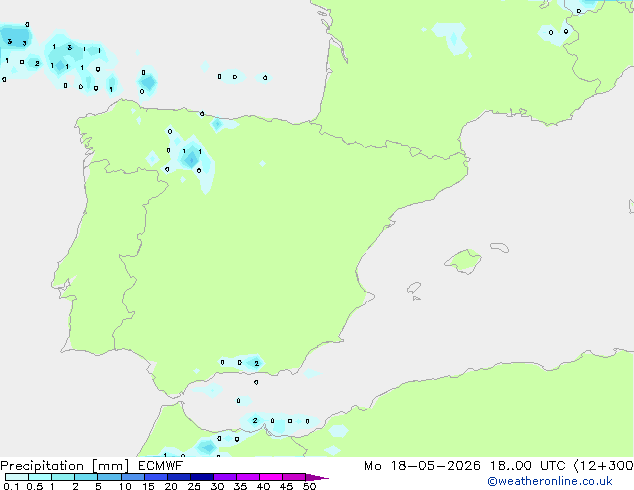Pick the lightest 0.1 mm legend swatch
The image size is (634, 490).
(x=17, y=477)
